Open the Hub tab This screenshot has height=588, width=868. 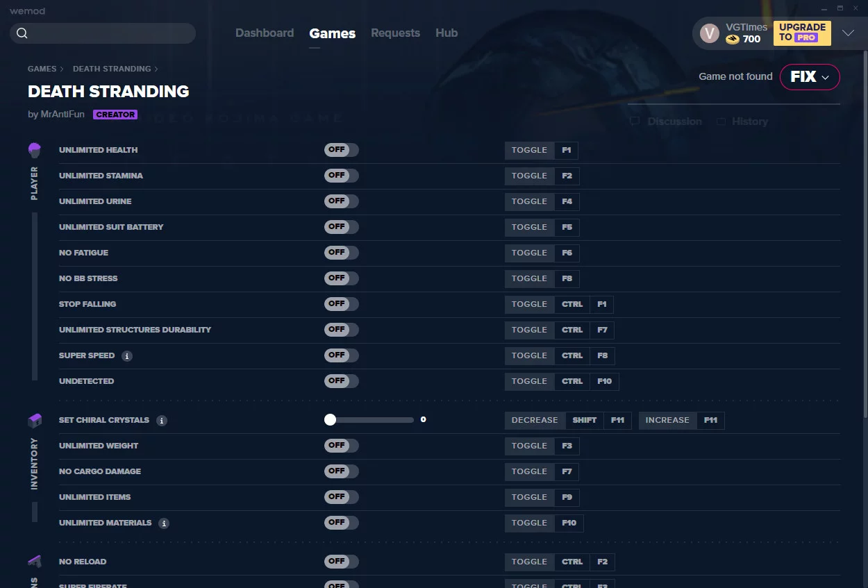click(446, 33)
